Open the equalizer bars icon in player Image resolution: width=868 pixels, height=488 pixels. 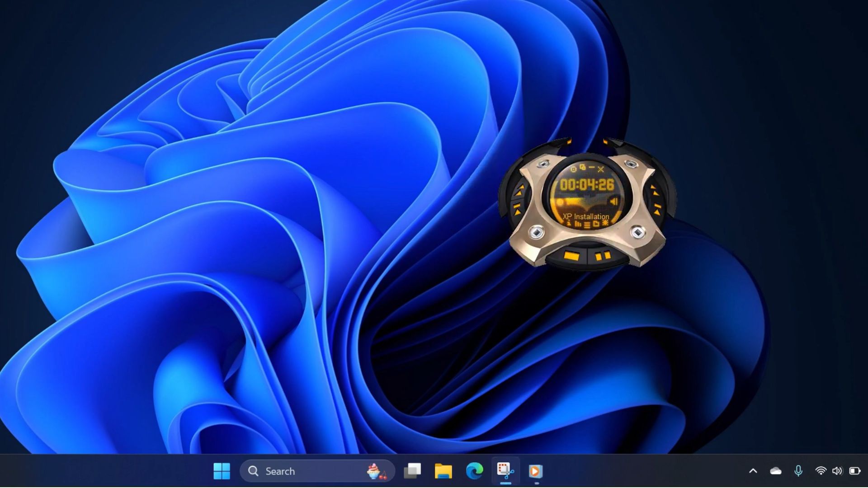click(x=578, y=224)
